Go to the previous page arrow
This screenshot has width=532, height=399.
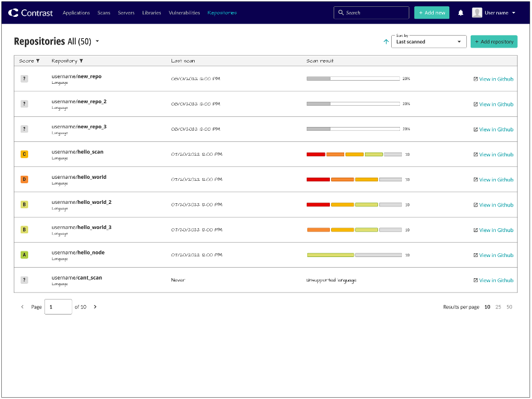[x=23, y=307]
